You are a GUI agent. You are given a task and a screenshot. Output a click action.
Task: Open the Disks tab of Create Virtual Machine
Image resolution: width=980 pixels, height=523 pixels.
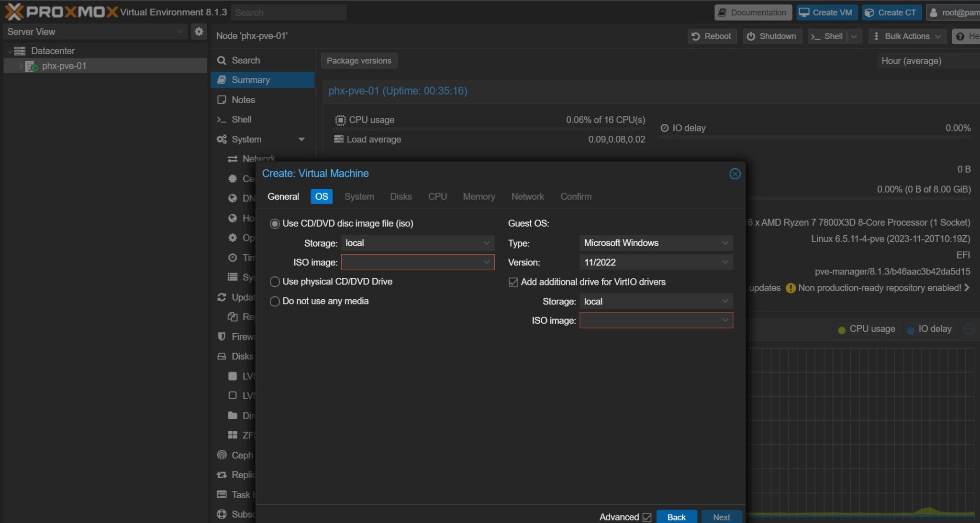401,196
